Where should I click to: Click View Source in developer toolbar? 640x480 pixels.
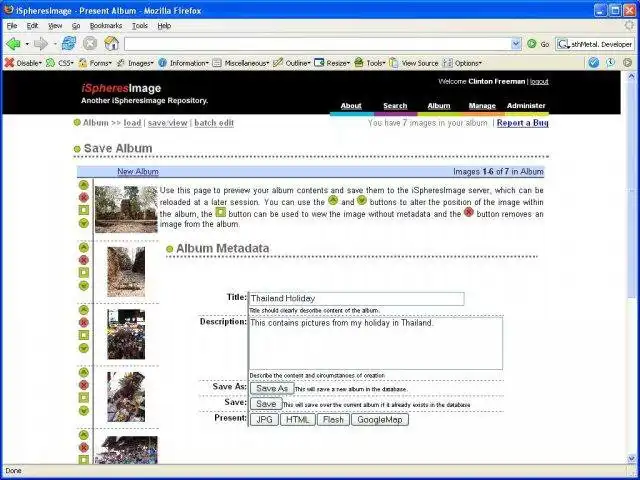click(414, 63)
